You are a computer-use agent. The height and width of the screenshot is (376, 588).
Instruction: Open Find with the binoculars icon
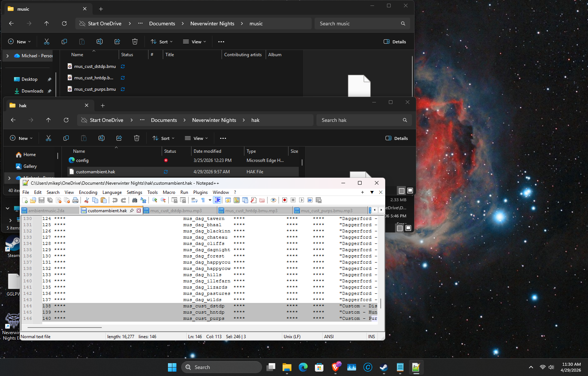coord(135,200)
